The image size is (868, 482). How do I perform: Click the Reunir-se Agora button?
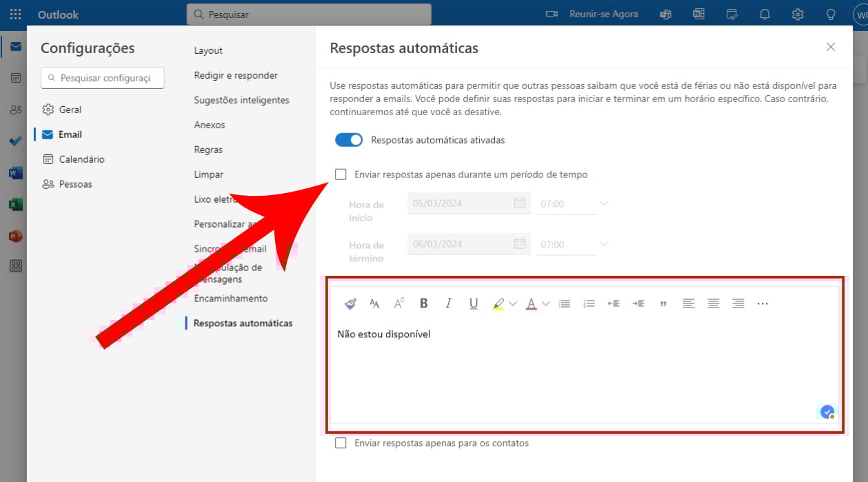tap(592, 14)
